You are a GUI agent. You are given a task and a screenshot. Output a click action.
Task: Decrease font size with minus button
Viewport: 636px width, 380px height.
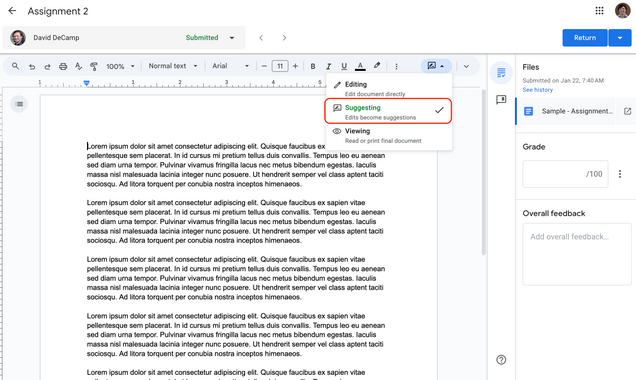click(264, 66)
